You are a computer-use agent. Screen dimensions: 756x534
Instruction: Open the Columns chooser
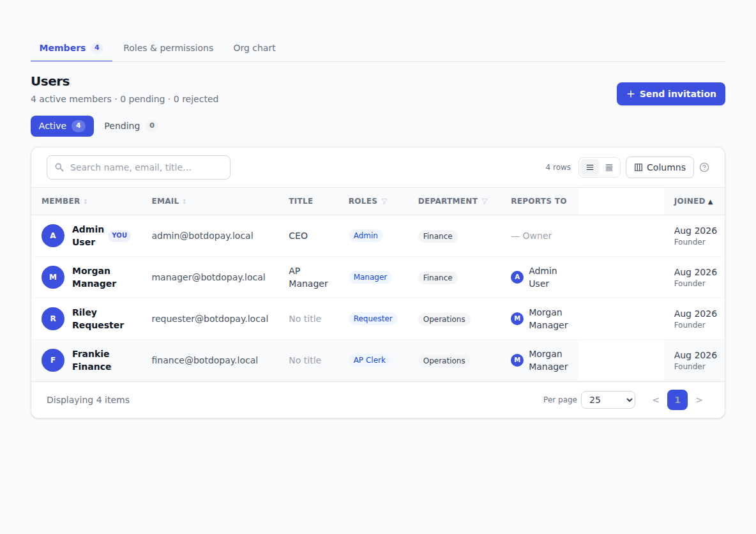660,167
